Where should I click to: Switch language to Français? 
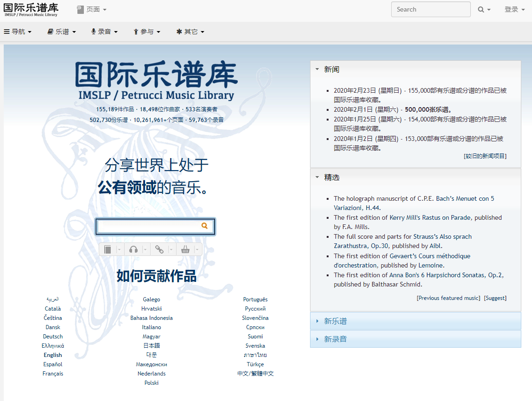[53, 374]
